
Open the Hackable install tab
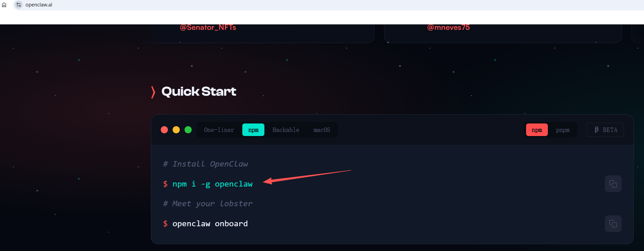point(286,130)
